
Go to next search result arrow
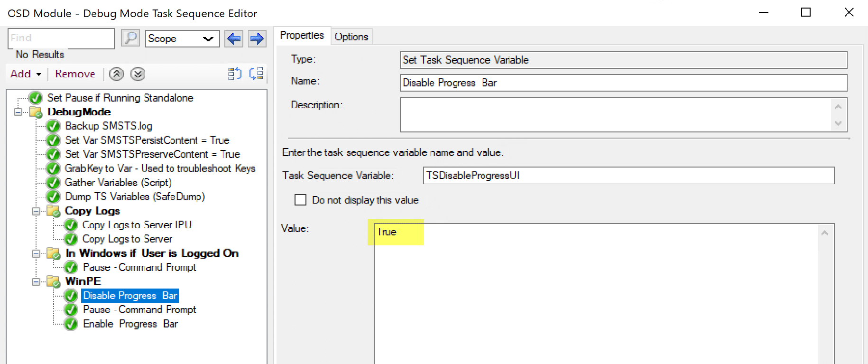(257, 38)
